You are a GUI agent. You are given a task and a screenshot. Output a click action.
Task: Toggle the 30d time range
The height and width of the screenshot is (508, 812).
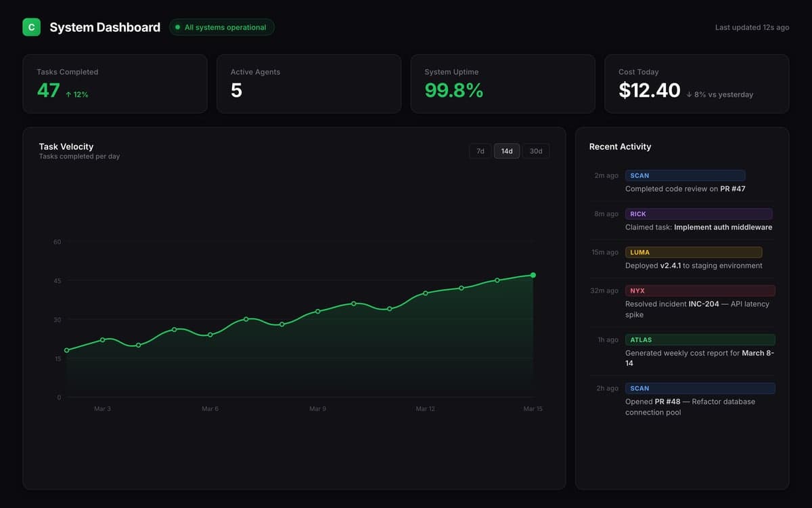click(x=536, y=151)
